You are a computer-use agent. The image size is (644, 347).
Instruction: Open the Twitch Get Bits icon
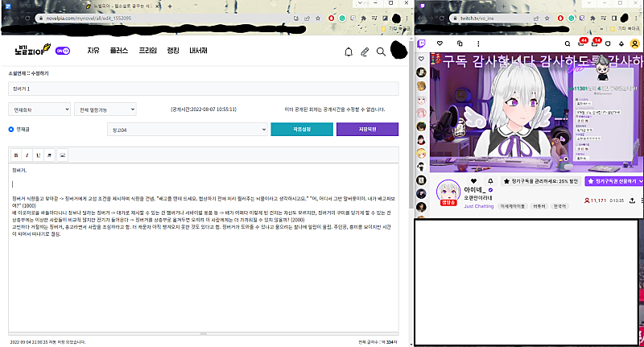(x=621, y=44)
